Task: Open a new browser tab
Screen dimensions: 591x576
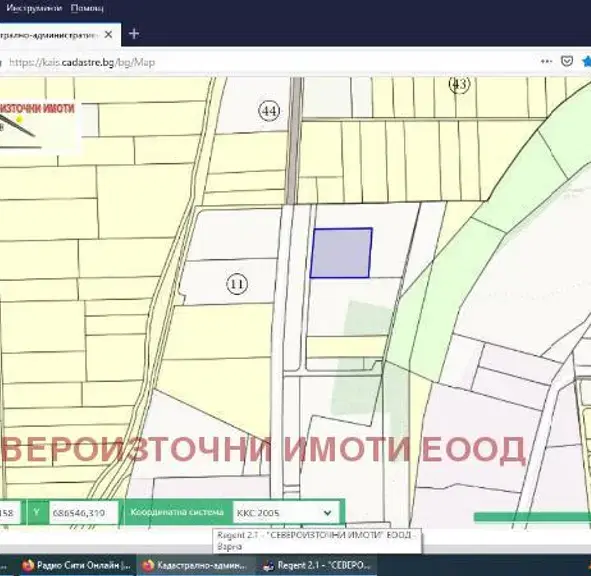Action: click(134, 34)
